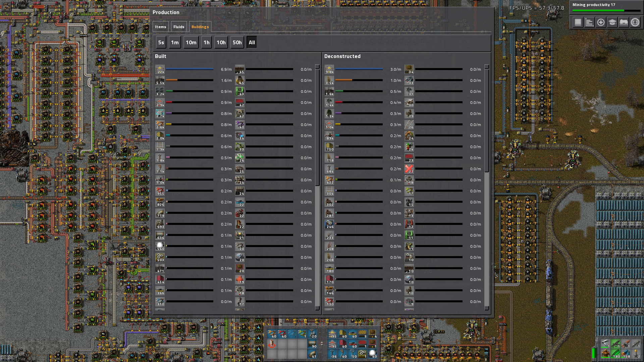Click the circled-plus shortcut icon top right
The image size is (644, 362).
click(601, 22)
